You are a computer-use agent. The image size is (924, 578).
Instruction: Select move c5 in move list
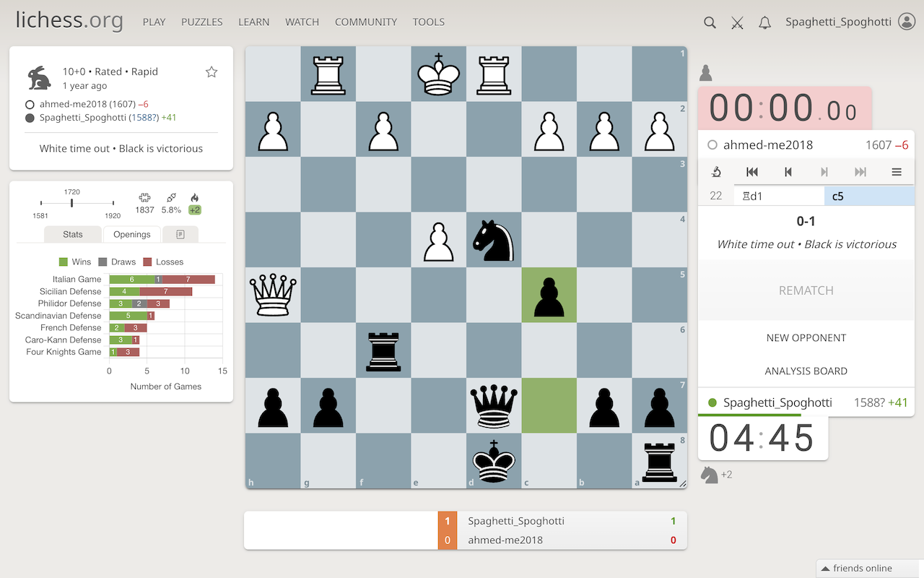point(869,196)
